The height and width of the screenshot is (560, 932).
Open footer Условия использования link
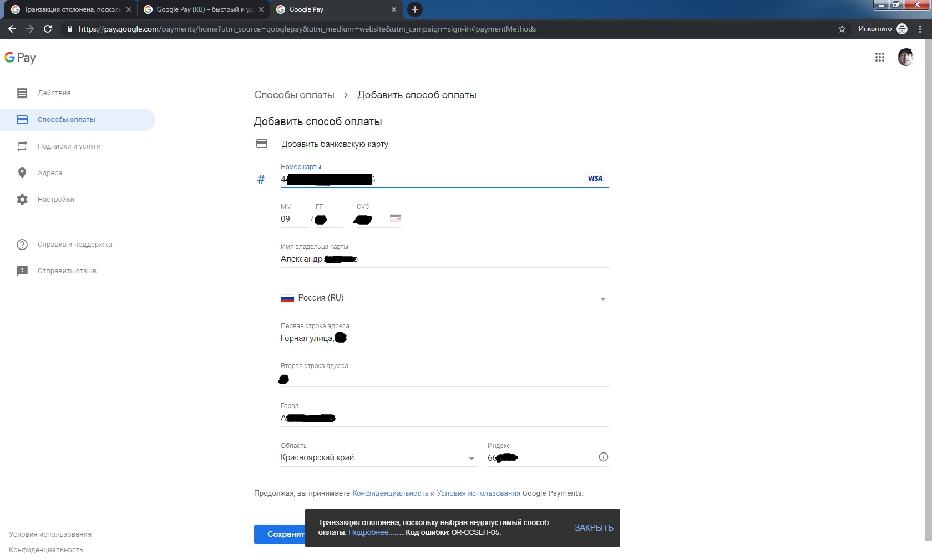point(50,534)
